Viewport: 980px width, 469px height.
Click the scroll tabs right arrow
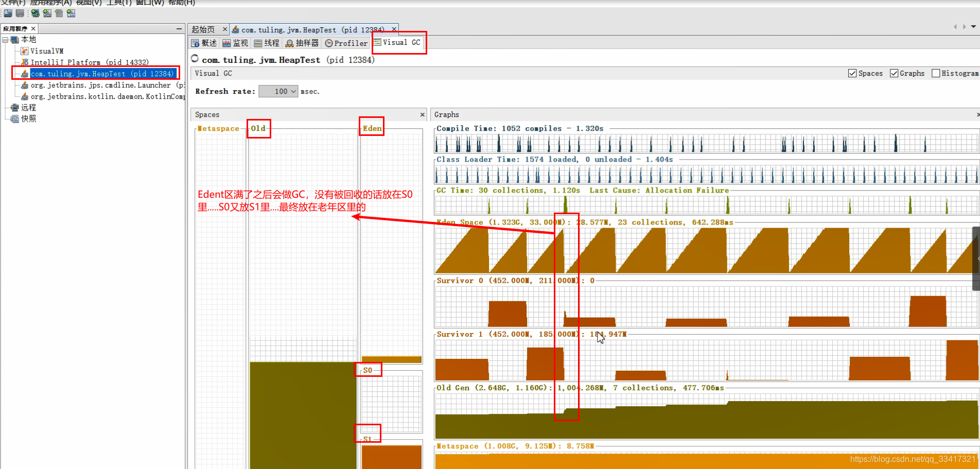click(964, 27)
